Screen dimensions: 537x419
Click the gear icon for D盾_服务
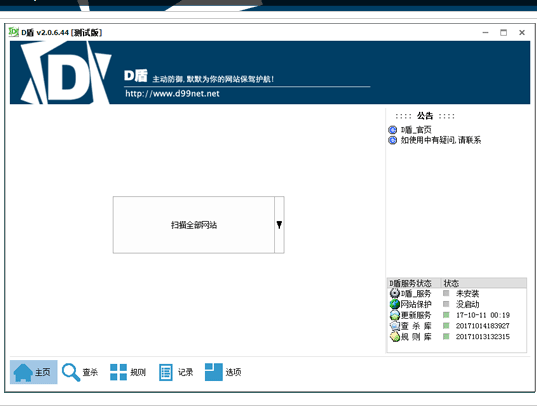click(x=395, y=293)
